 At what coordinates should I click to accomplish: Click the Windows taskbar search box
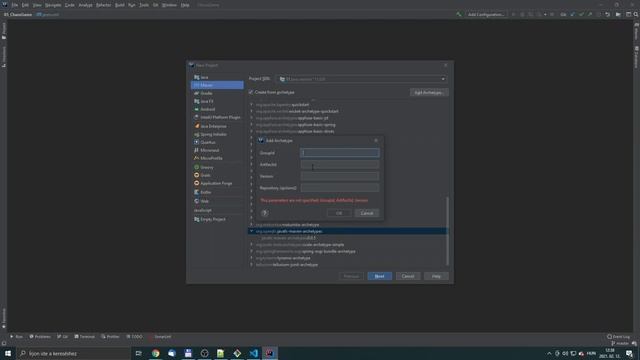[73, 353]
